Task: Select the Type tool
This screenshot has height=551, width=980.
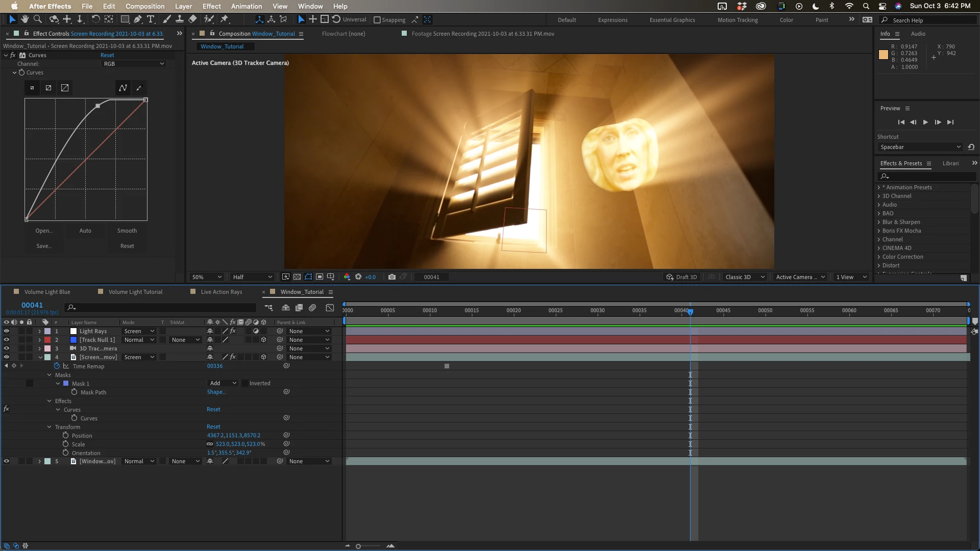Action: [151, 19]
